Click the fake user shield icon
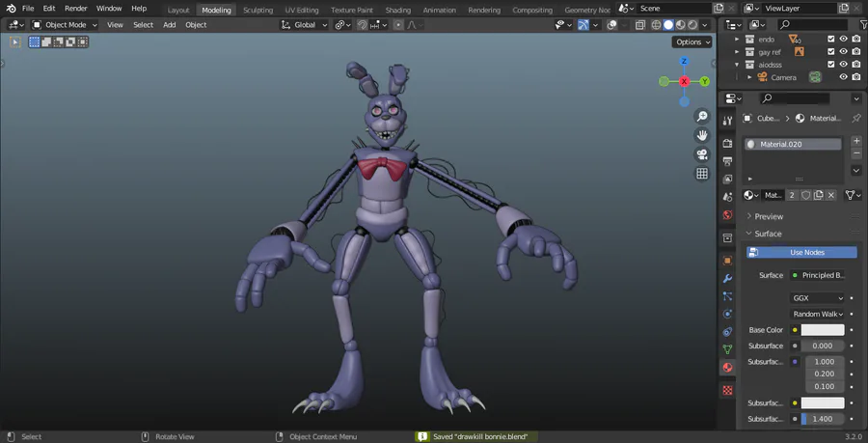 (x=805, y=195)
